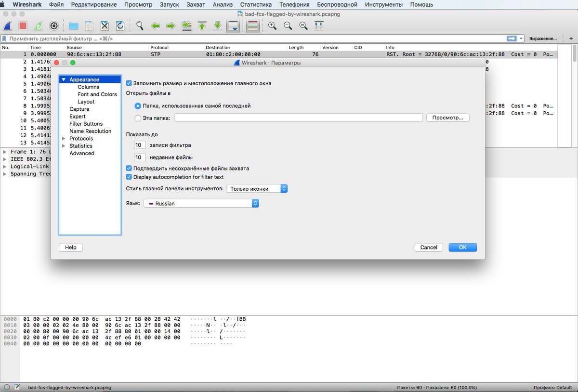This screenshot has height=392, width=578.
Task: Expand Frame 1 details row
Action: [5, 152]
